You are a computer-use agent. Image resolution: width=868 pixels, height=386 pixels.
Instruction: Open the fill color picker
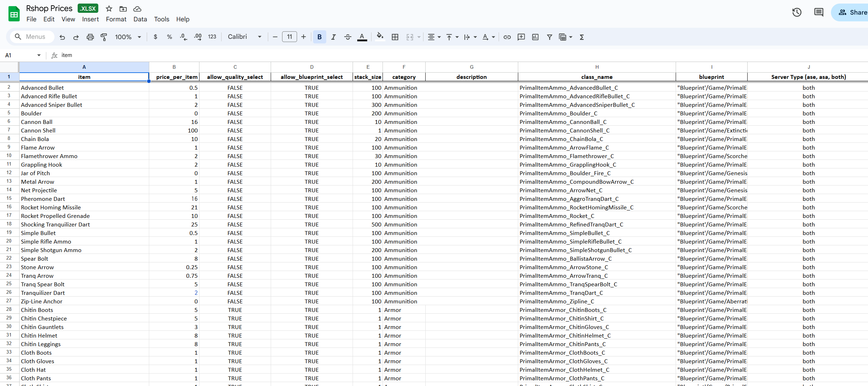pos(380,37)
